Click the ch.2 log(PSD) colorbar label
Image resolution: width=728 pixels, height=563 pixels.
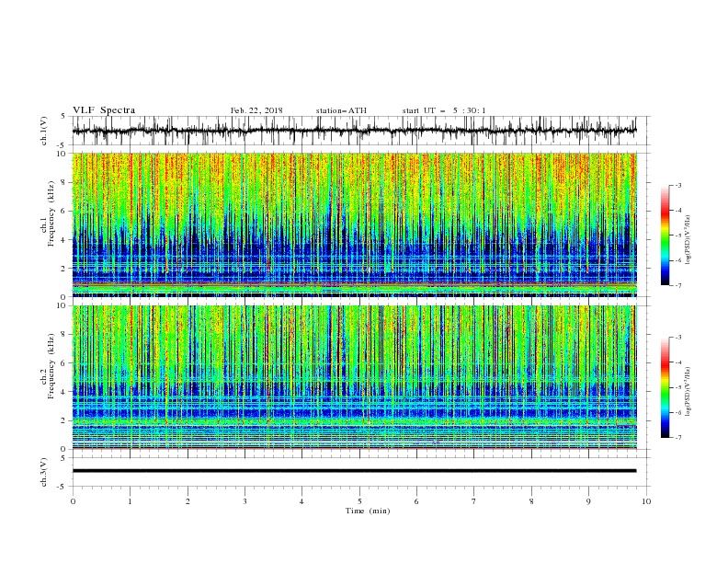click(x=688, y=391)
